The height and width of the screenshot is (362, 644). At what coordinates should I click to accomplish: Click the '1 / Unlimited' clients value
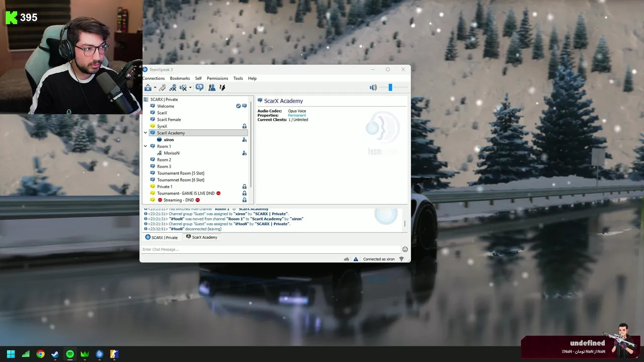pos(298,120)
